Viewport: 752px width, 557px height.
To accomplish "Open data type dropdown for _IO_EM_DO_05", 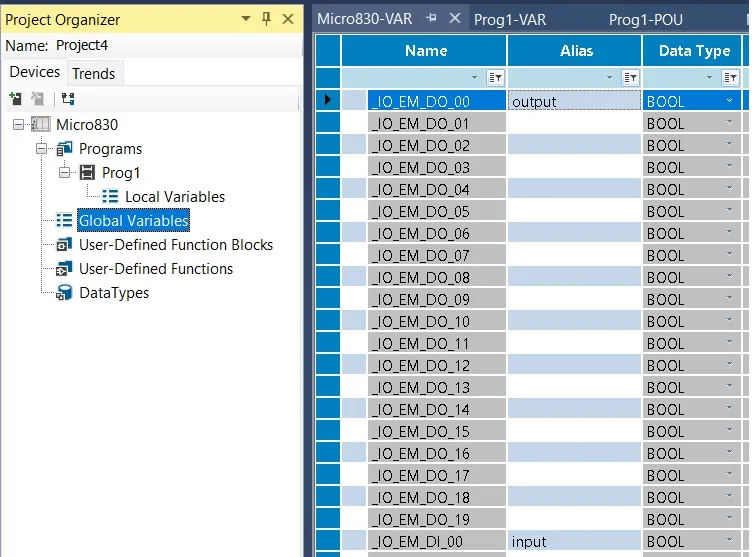I will 729,210.
